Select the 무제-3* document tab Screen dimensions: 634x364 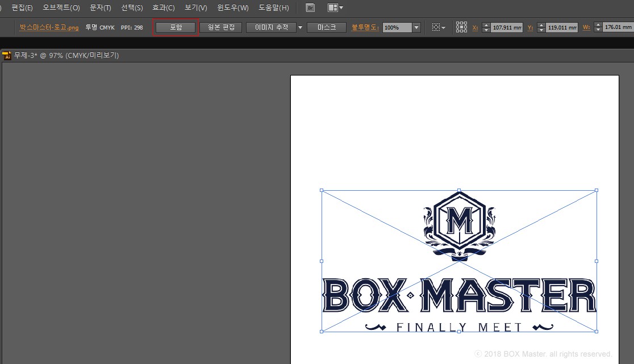[x=66, y=55]
